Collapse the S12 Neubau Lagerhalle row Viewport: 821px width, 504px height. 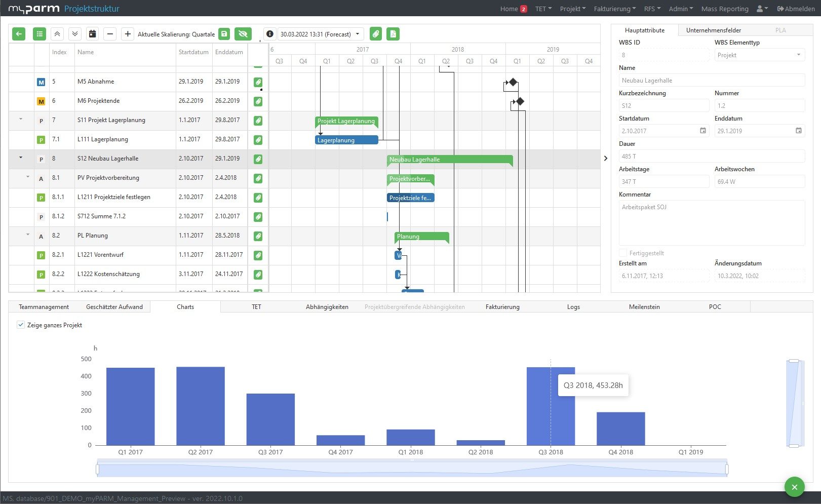(x=21, y=158)
